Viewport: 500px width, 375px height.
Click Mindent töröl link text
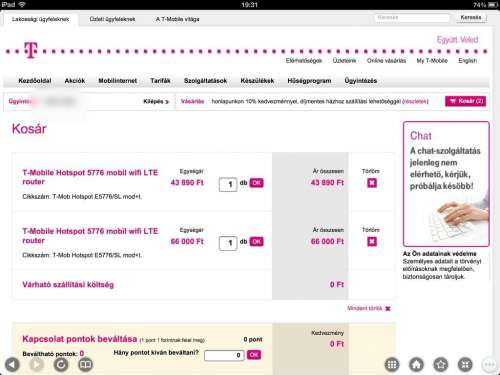(x=365, y=308)
